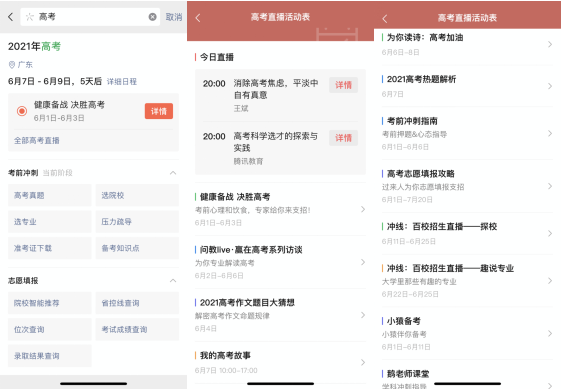Open chevron for 2021高考作文题目大猜想
The width and height of the screenshot is (561, 391).
pos(363,315)
